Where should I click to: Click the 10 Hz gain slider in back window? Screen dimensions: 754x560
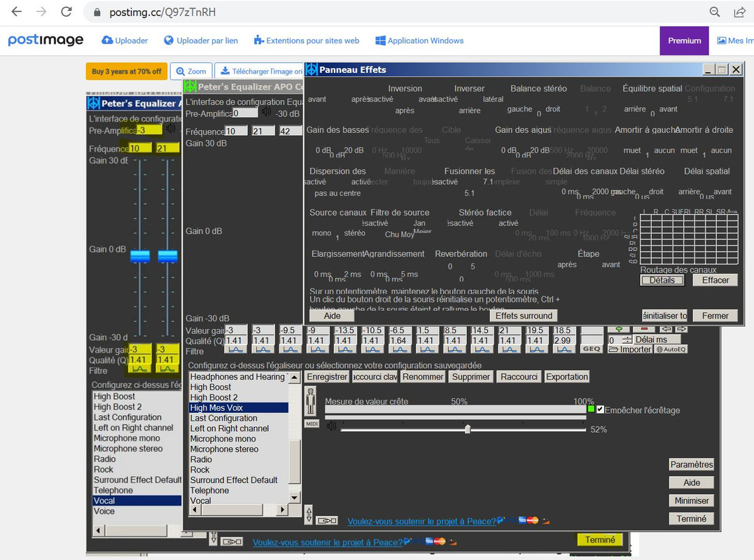pyautogui.click(x=140, y=255)
